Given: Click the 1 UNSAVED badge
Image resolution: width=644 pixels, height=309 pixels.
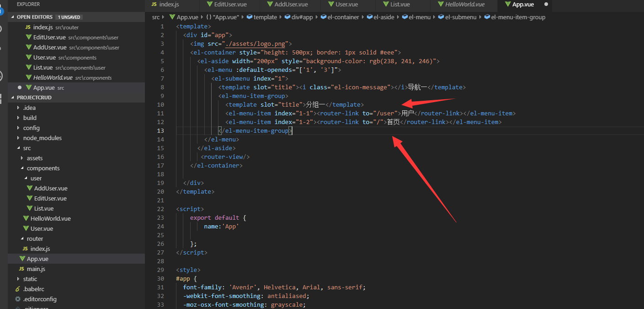Looking at the screenshot, I should pos(69,17).
